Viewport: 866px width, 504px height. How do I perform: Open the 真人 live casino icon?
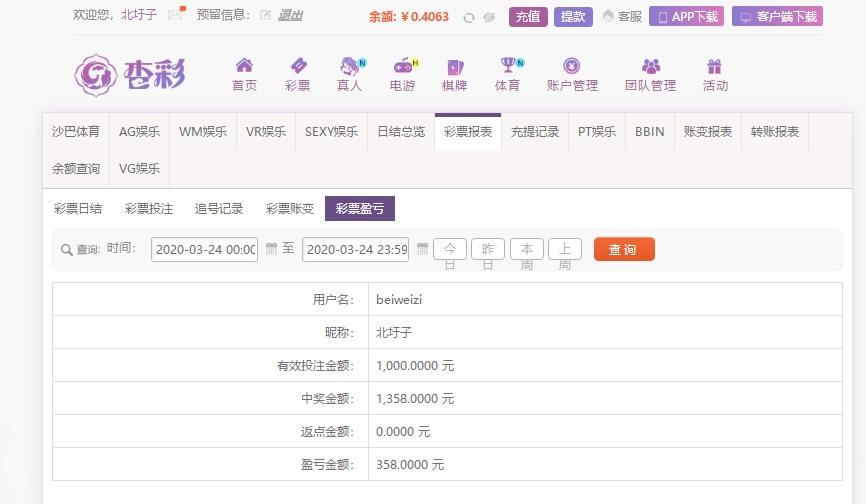pyautogui.click(x=350, y=66)
